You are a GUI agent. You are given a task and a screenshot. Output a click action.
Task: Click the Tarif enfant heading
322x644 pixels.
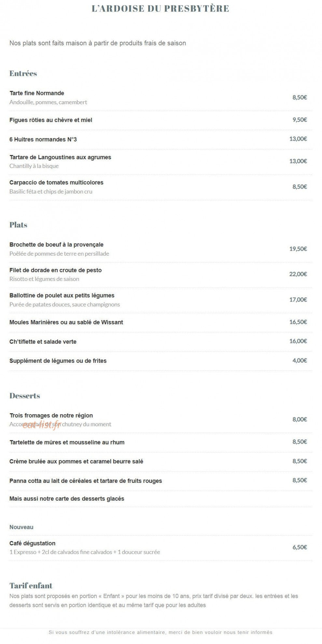(x=31, y=586)
